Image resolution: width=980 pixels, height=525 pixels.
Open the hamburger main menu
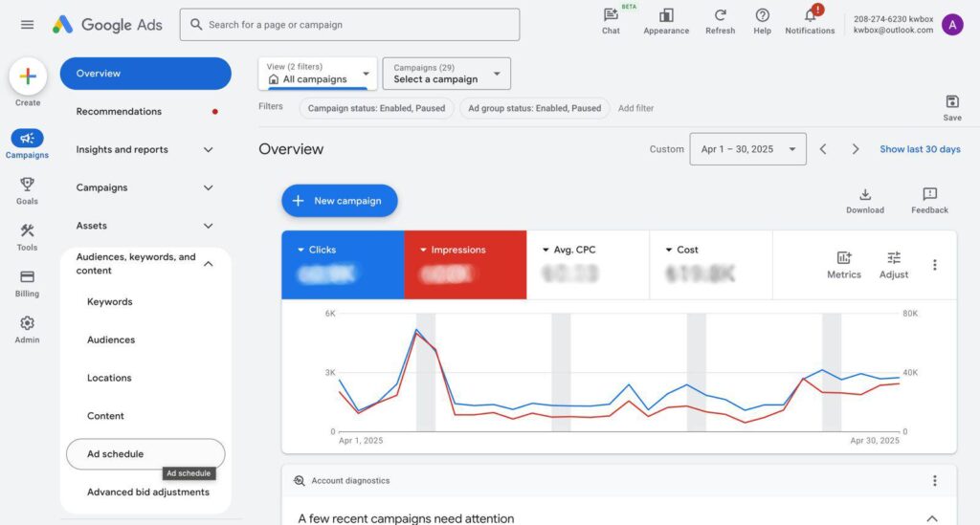(x=27, y=25)
